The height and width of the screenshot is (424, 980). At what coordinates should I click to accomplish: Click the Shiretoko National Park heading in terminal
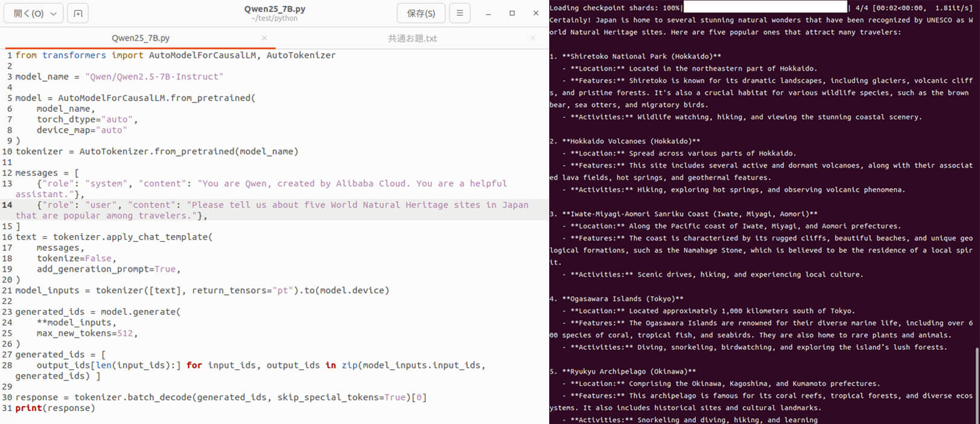tap(635, 57)
